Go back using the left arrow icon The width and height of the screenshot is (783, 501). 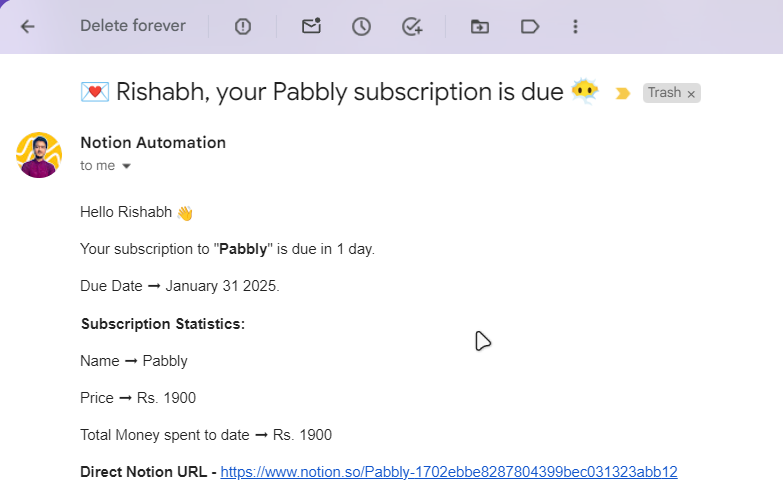(x=27, y=26)
